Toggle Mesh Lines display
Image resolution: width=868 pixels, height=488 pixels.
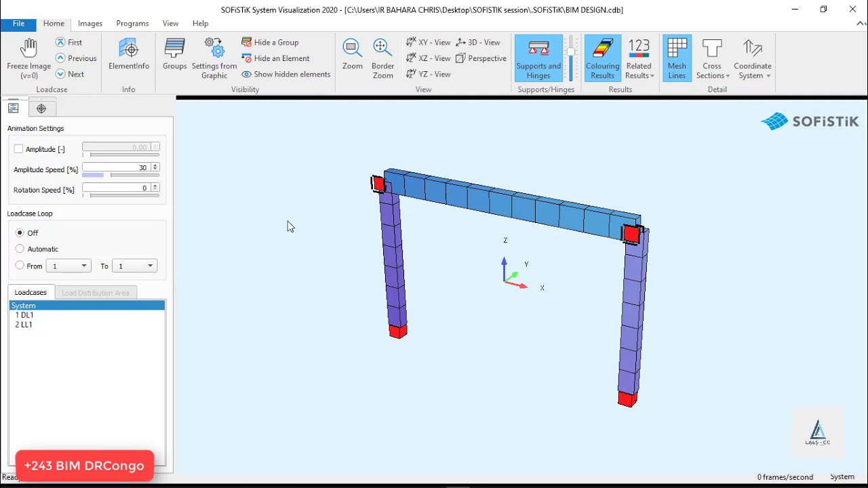point(677,59)
